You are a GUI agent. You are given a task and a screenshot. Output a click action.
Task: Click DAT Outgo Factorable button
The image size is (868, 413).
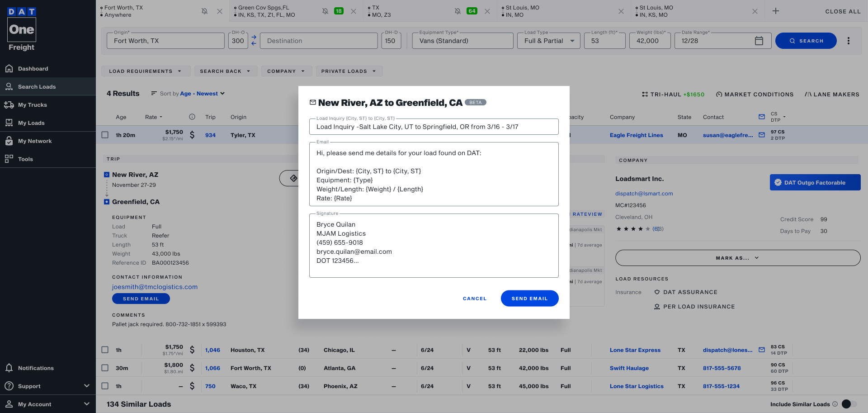(815, 182)
